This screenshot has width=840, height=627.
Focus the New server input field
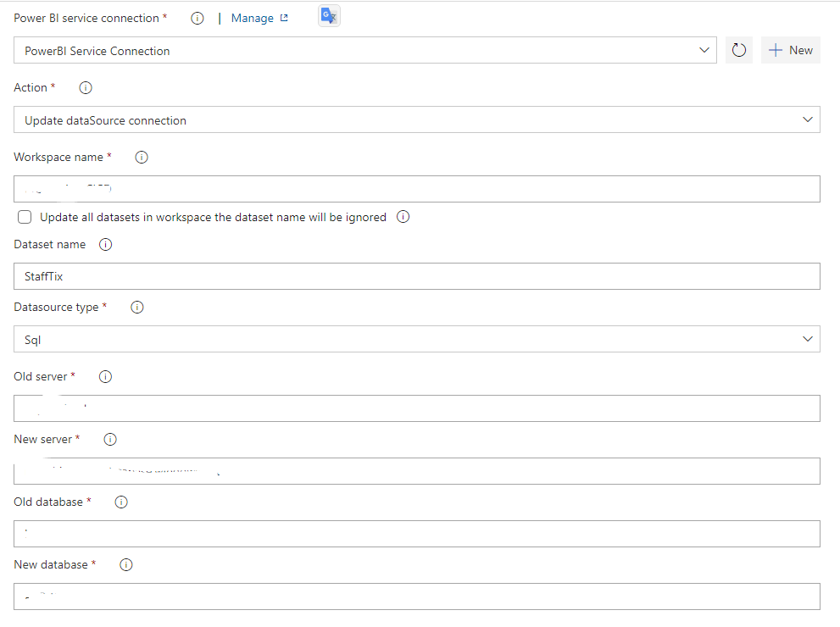pyautogui.click(x=417, y=471)
